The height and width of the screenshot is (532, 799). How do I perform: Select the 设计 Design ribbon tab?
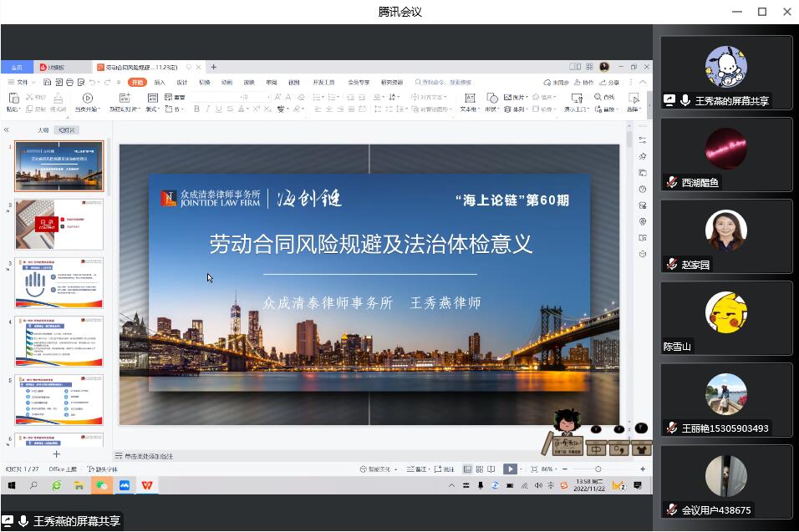182,82
